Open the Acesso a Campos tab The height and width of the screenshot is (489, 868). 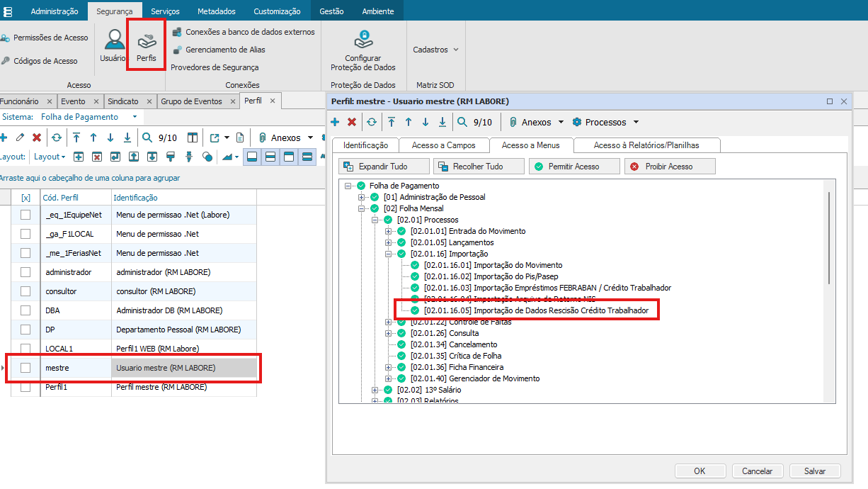click(x=444, y=145)
